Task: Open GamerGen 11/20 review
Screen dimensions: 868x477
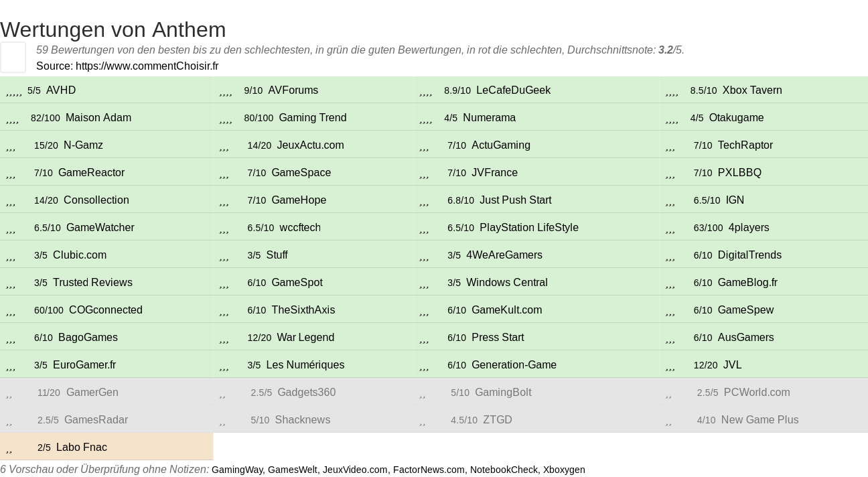Action: [x=92, y=393]
